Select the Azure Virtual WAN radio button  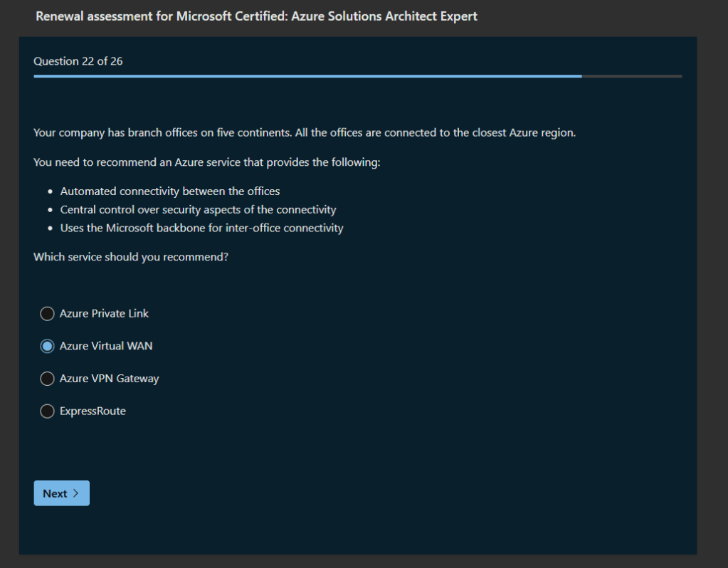(x=47, y=347)
